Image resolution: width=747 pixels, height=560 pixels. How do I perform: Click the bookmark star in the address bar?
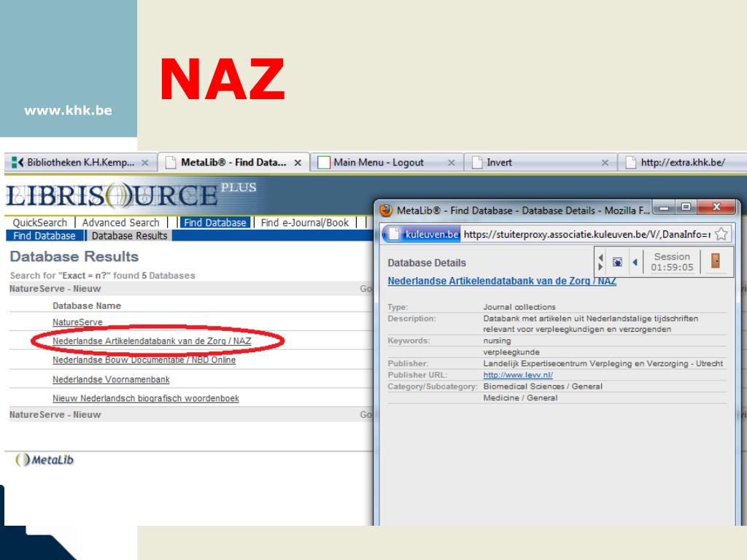click(x=721, y=234)
